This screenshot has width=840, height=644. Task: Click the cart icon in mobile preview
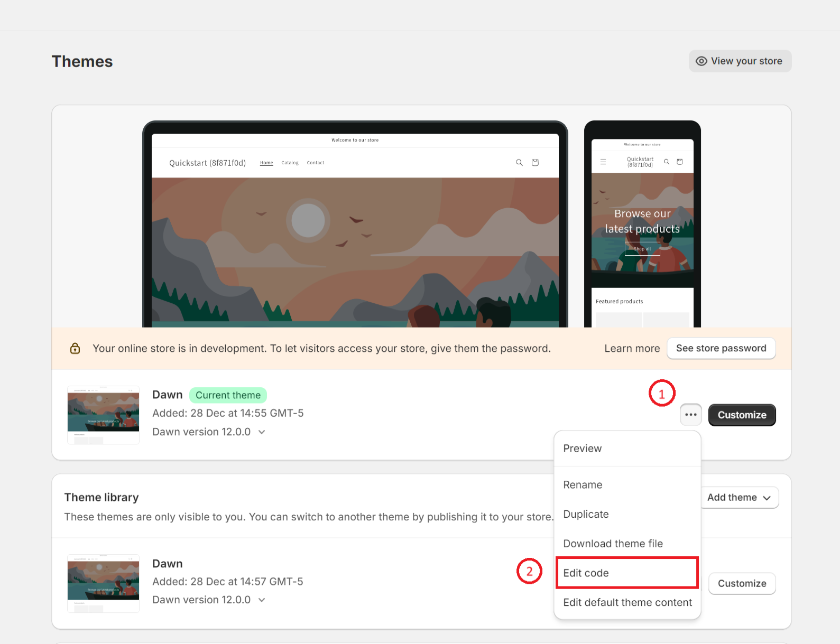[x=680, y=162]
